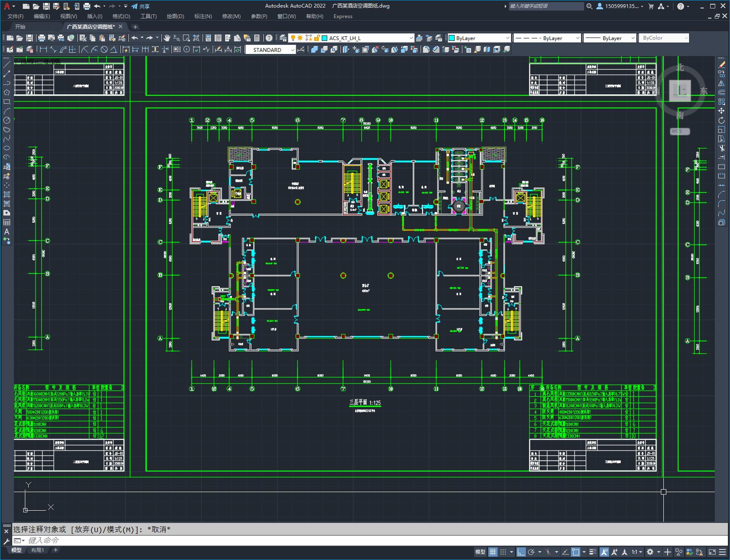Click the Zoom Window icon
This screenshot has width=730, height=560.
point(186,38)
